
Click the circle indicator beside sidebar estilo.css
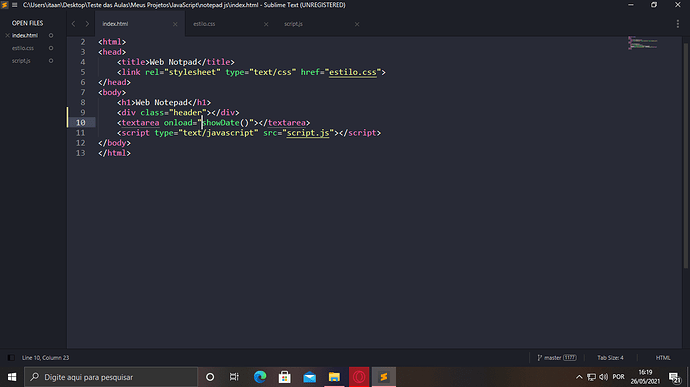coord(51,48)
